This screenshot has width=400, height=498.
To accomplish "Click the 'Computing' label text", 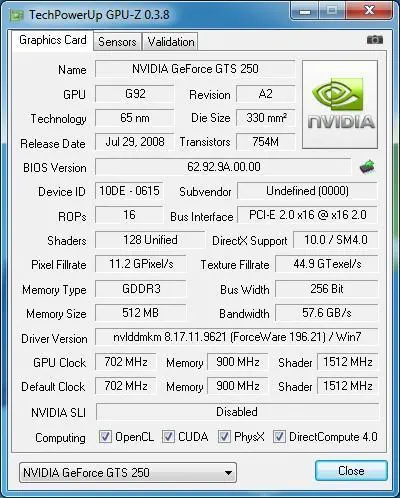I will (x=60, y=438).
